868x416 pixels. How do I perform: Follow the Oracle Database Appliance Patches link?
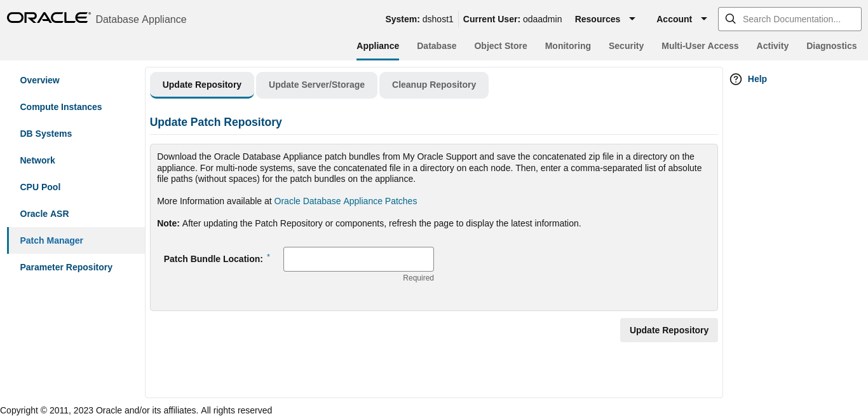coord(345,201)
